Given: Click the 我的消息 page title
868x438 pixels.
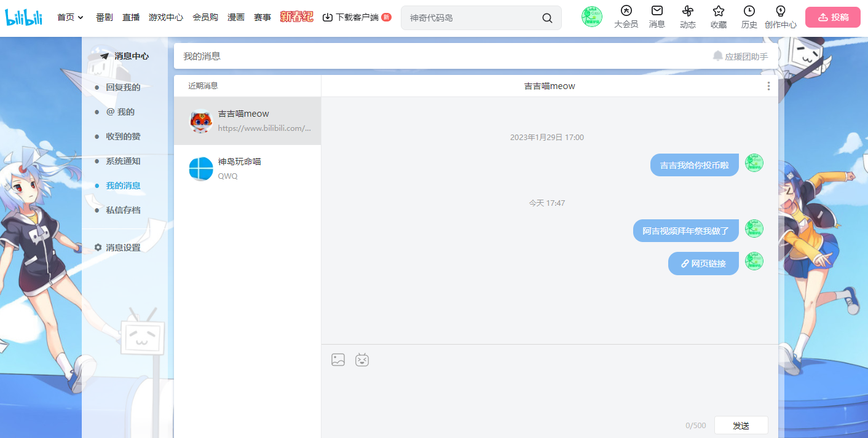Looking at the screenshot, I should click(x=202, y=56).
